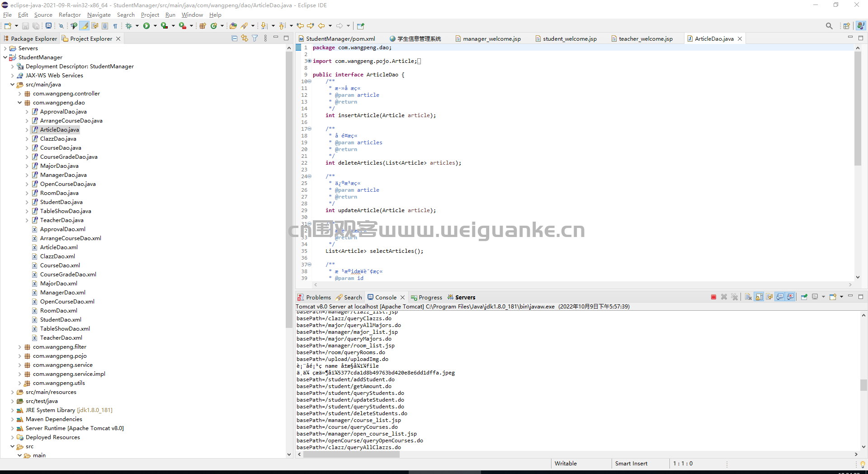Open the Project Explorer View Menu dots
The height and width of the screenshot is (474, 868).
pos(265,38)
